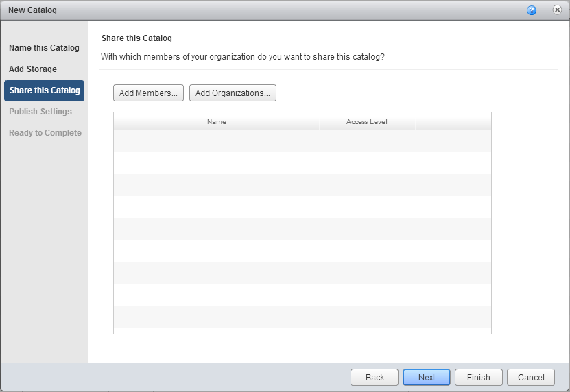Proceed with the Next button
Viewport: 570px width, 392px height.
pos(427,377)
